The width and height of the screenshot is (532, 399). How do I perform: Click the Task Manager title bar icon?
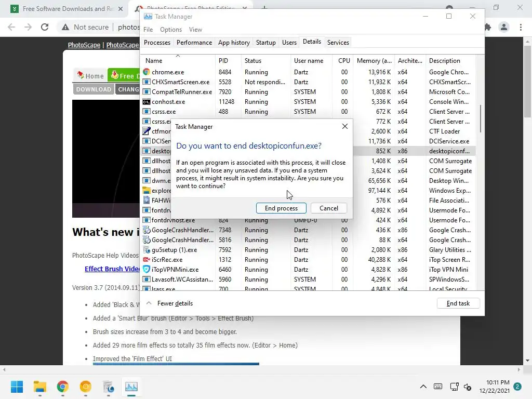coord(148,16)
